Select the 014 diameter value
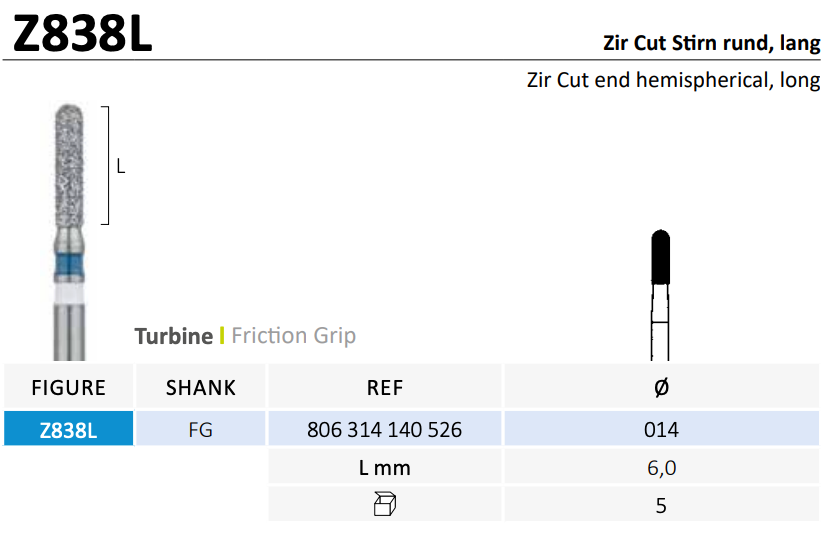The image size is (830, 542). [x=661, y=429]
